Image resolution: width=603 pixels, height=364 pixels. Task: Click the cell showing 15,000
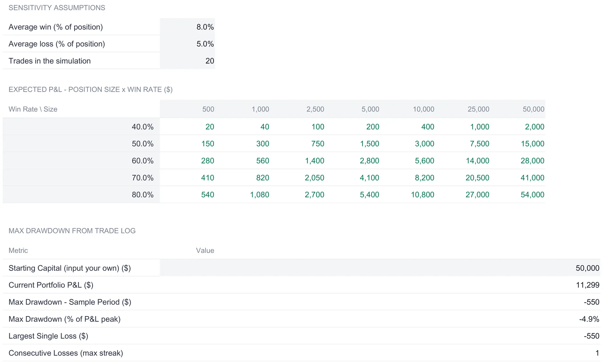coord(533,144)
